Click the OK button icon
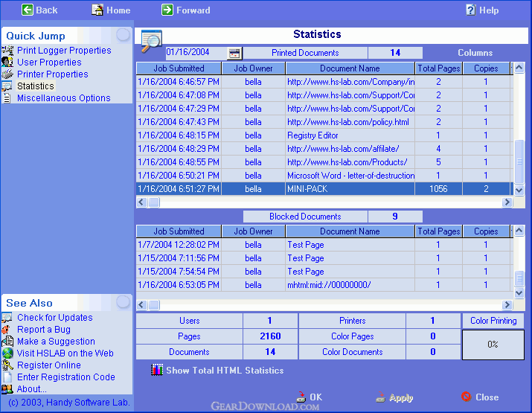Viewport: 532px width, 413px height. (x=301, y=397)
